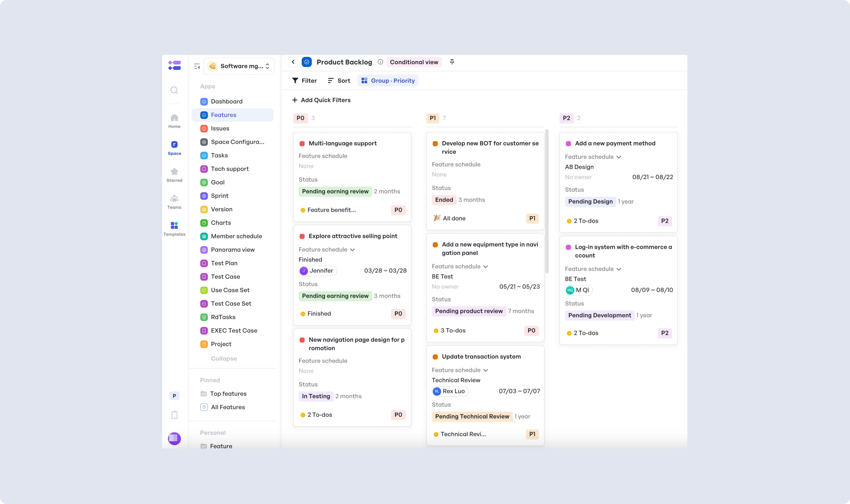The width and height of the screenshot is (850, 504).
Task: Click the Pending Design status tag
Action: pyautogui.click(x=590, y=201)
